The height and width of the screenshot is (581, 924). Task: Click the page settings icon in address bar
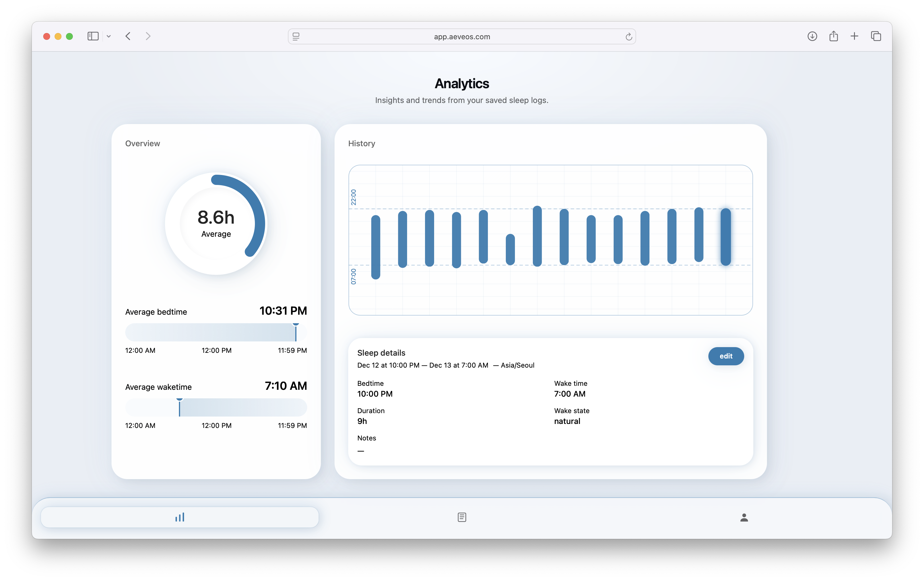pyautogui.click(x=296, y=36)
